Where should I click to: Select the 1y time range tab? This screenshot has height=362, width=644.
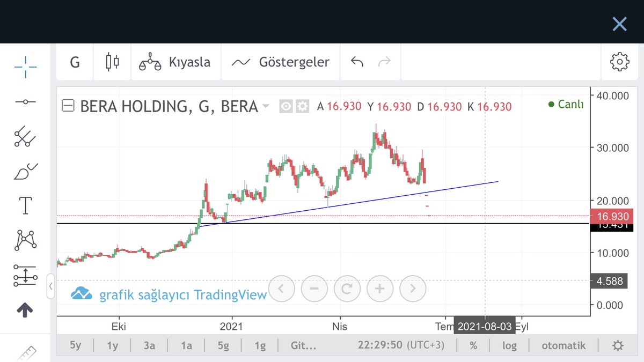point(112,345)
